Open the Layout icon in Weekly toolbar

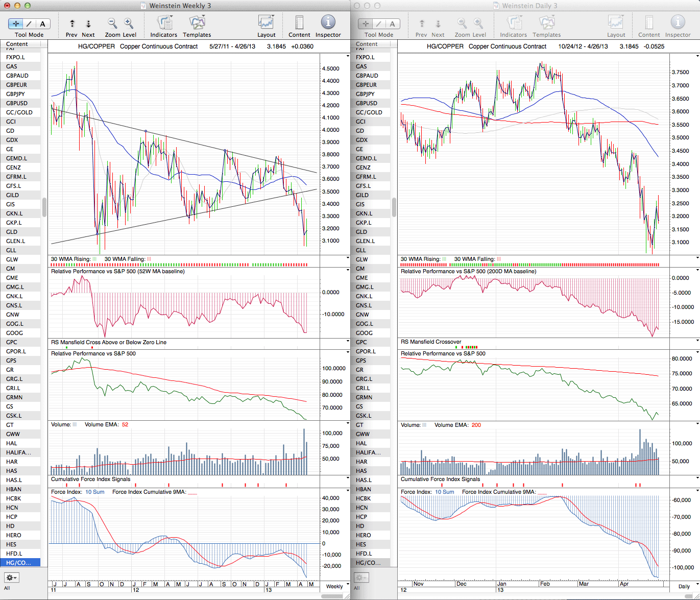[x=266, y=23]
